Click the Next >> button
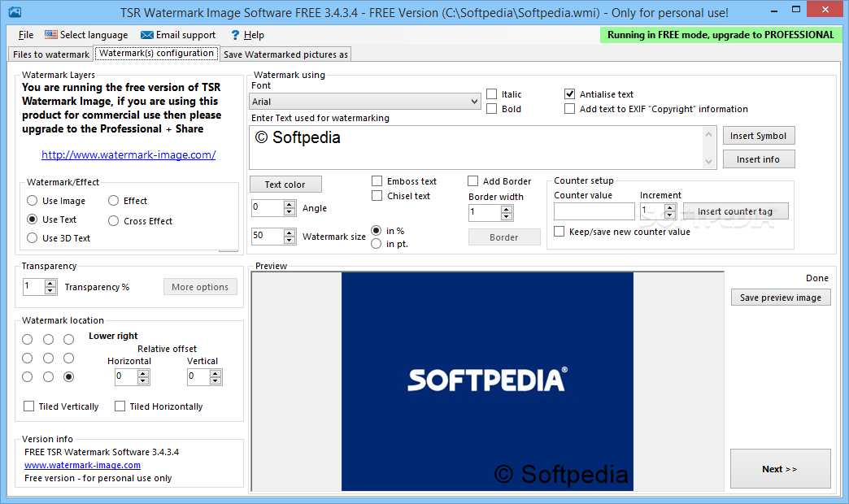849x504 pixels. (780, 469)
